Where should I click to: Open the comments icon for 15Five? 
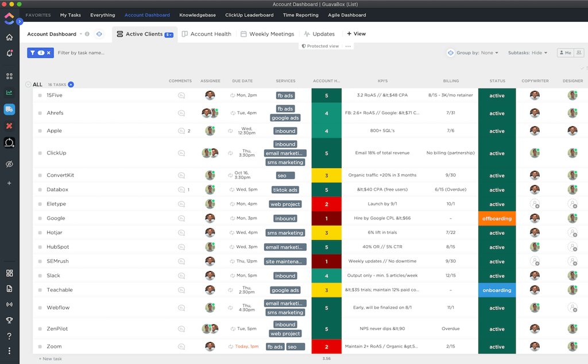(x=181, y=95)
